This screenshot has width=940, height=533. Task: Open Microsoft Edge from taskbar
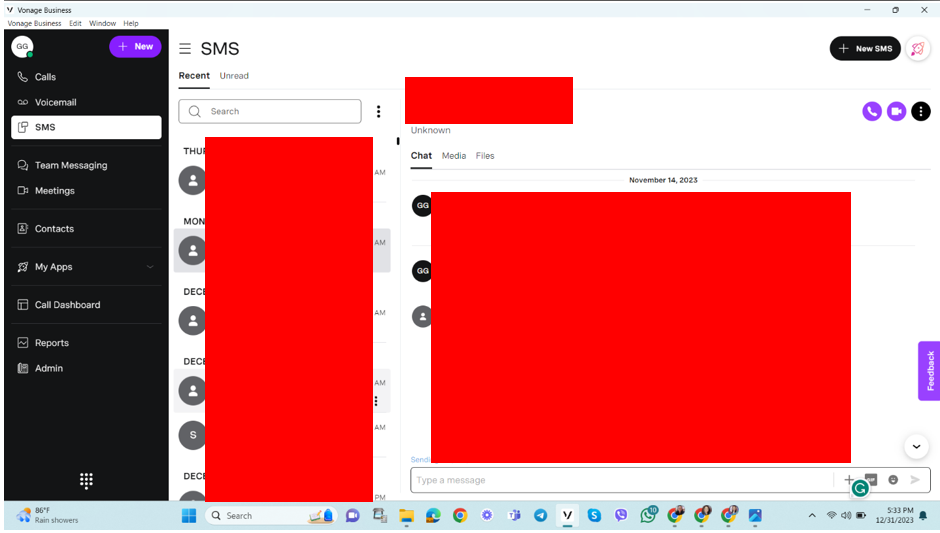click(433, 516)
